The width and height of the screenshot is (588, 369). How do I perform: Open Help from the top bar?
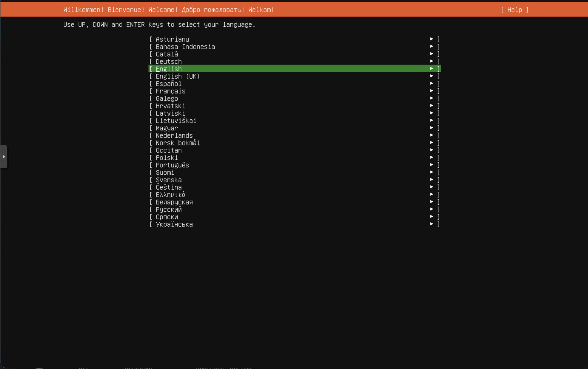pyautogui.click(x=514, y=10)
